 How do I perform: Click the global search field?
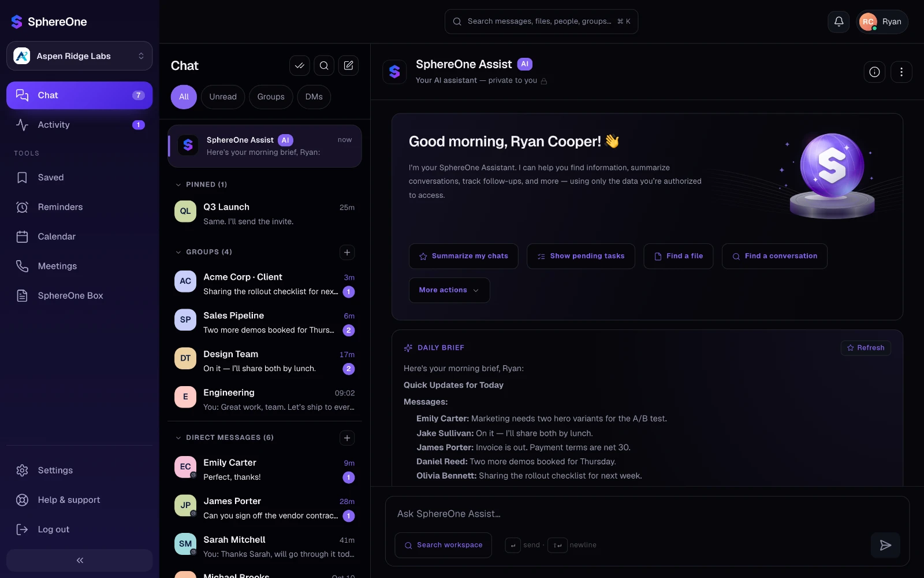[541, 21]
